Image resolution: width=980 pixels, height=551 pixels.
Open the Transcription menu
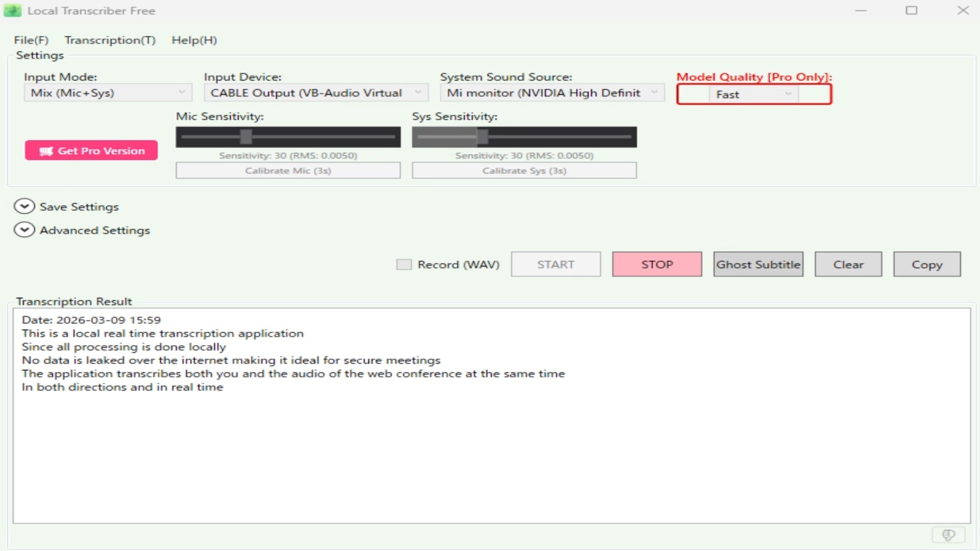pyautogui.click(x=110, y=40)
